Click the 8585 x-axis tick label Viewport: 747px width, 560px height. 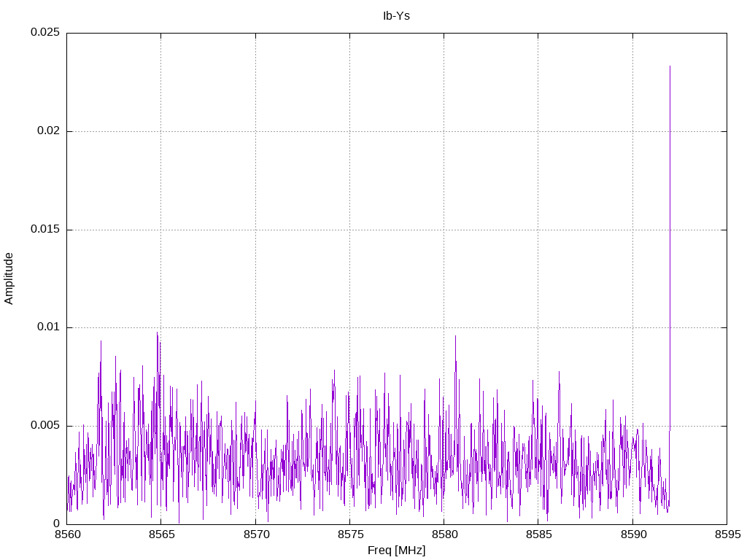[x=539, y=534]
